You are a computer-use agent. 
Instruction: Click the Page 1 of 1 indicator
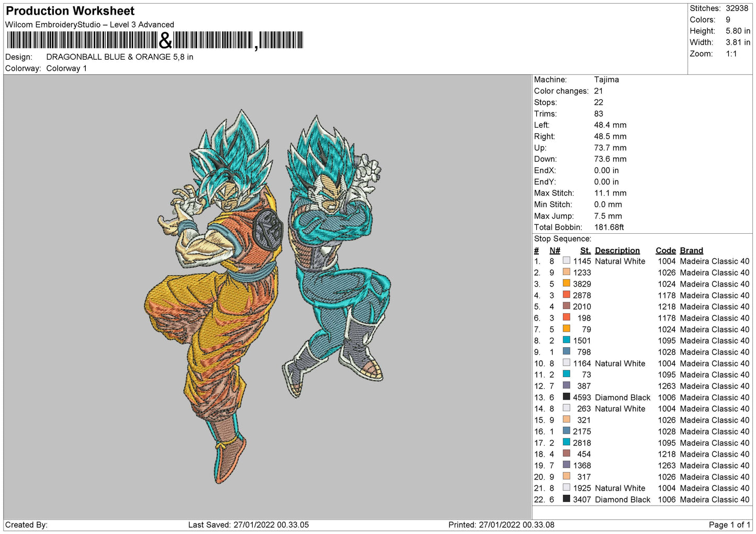pyautogui.click(x=729, y=525)
